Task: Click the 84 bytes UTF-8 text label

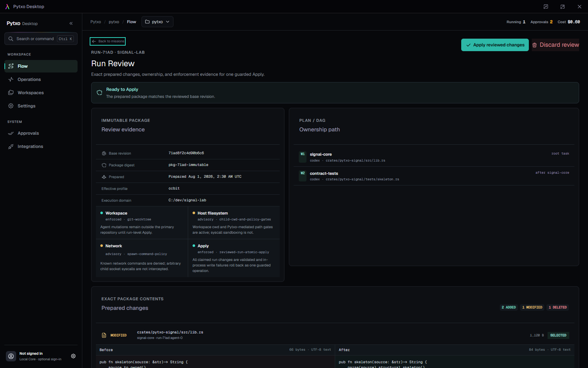Action: [x=550, y=350]
